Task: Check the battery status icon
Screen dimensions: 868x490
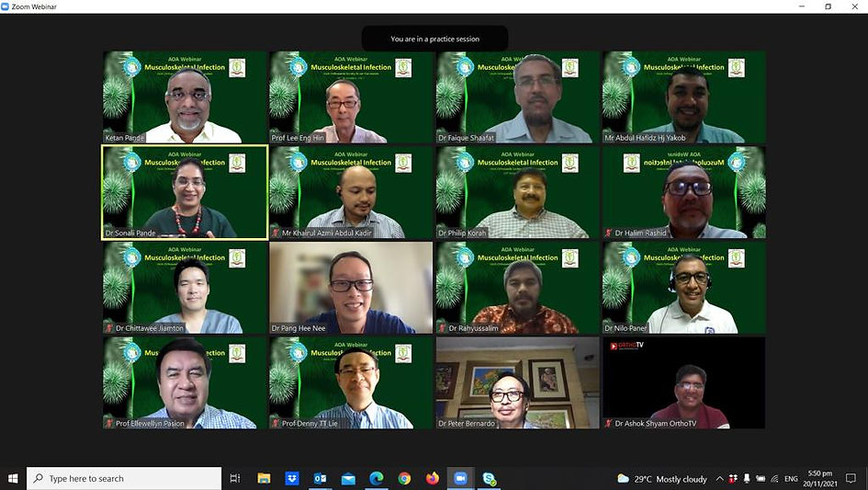Action: pos(761,479)
